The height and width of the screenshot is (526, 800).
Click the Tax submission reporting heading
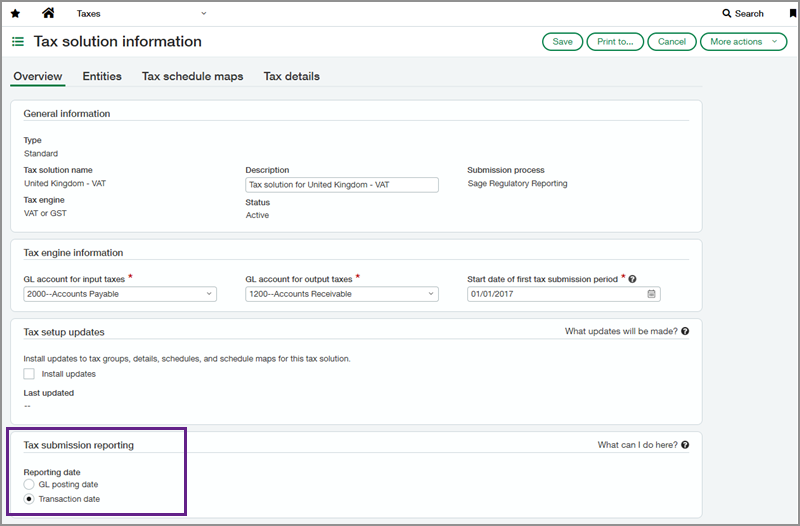79,445
